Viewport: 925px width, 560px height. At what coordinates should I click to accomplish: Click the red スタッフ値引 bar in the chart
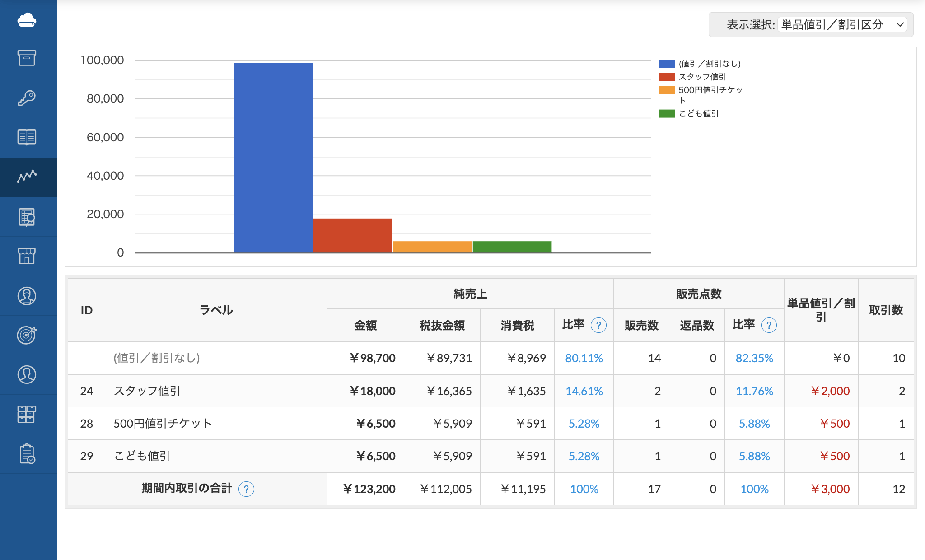353,235
